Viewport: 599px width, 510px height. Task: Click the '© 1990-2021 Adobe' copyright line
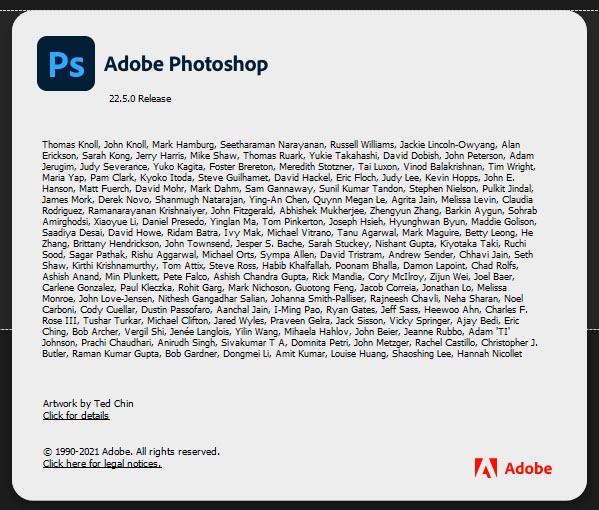coord(131,452)
